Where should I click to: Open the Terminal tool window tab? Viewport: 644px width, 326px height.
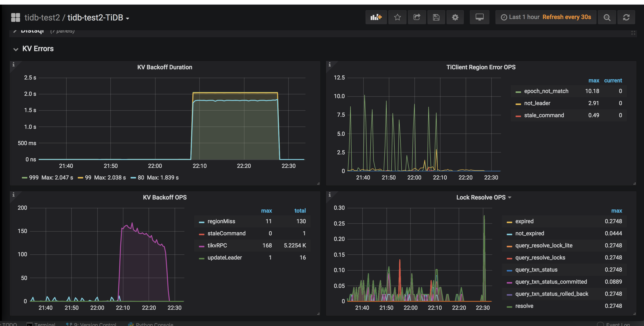coord(44,324)
